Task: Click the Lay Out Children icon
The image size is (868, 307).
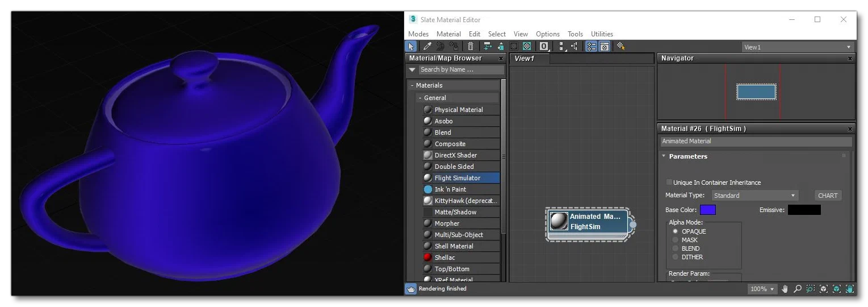Action: pyautogui.click(x=575, y=47)
